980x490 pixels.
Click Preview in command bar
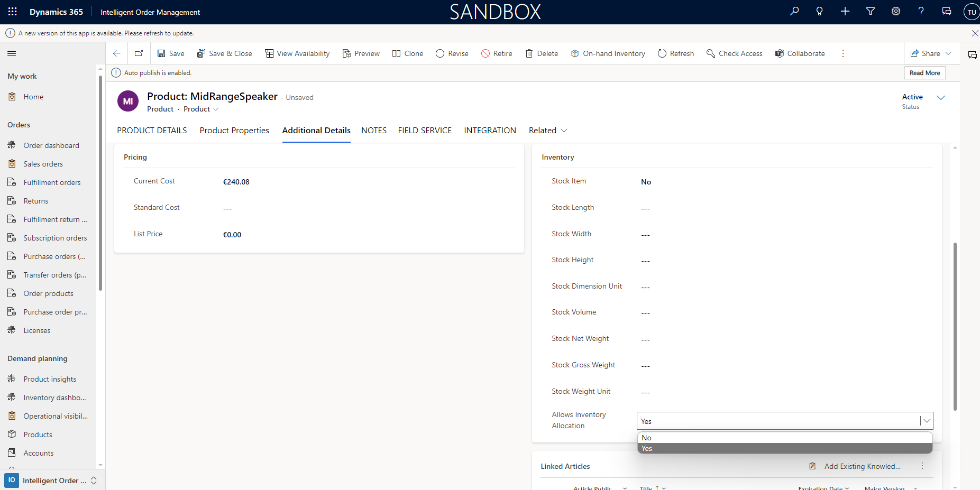pos(361,53)
